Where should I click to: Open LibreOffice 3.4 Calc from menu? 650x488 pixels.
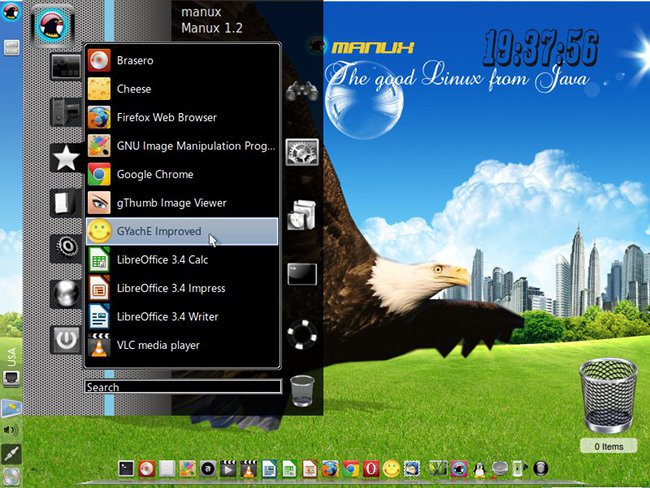pyautogui.click(x=182, y=260)
